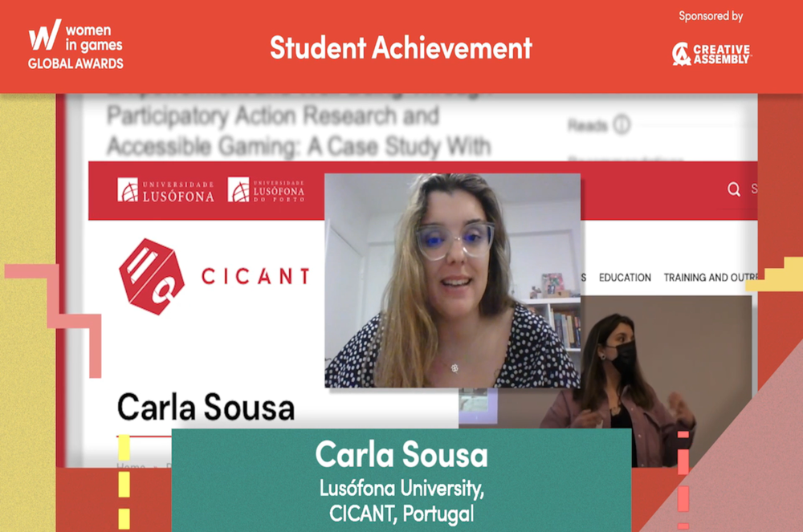Click the Home breadcrumb link

[132, 465]
